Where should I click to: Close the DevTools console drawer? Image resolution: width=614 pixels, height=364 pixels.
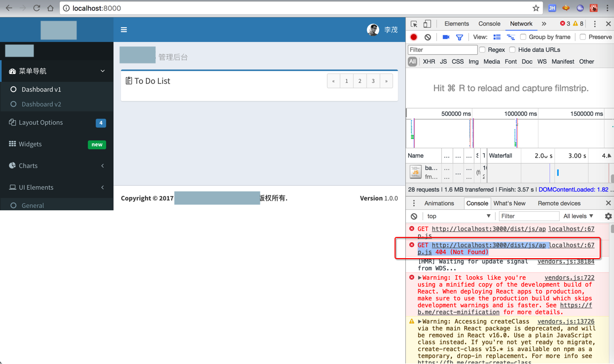(608, 203)
